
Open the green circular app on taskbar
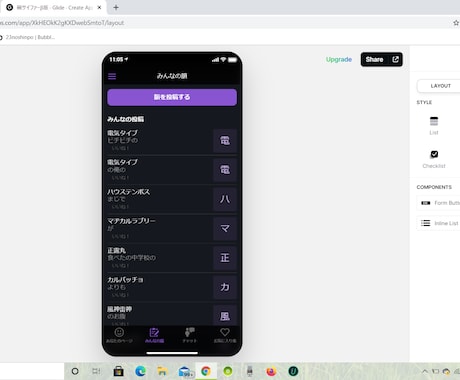click(228, 371)
